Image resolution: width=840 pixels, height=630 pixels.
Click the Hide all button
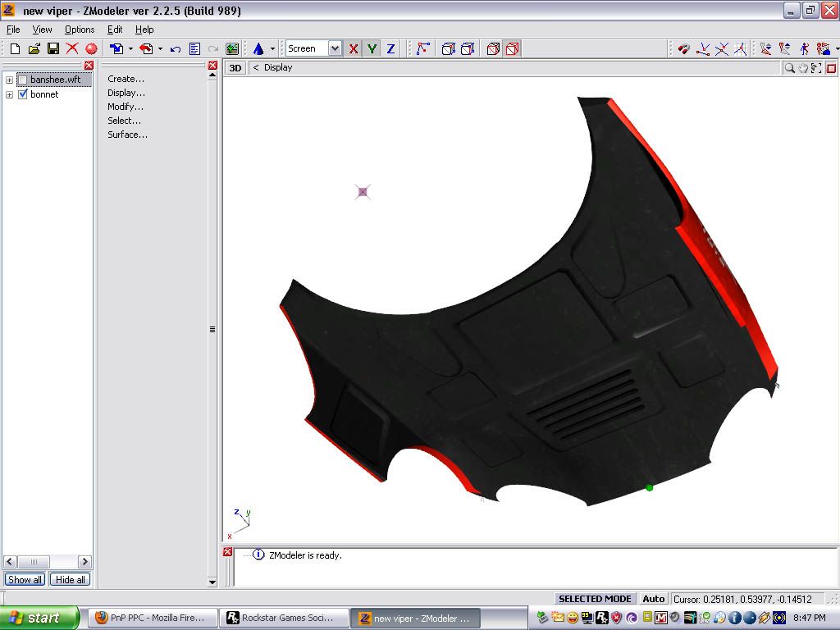pyautogui.click(x=70, y=579)
